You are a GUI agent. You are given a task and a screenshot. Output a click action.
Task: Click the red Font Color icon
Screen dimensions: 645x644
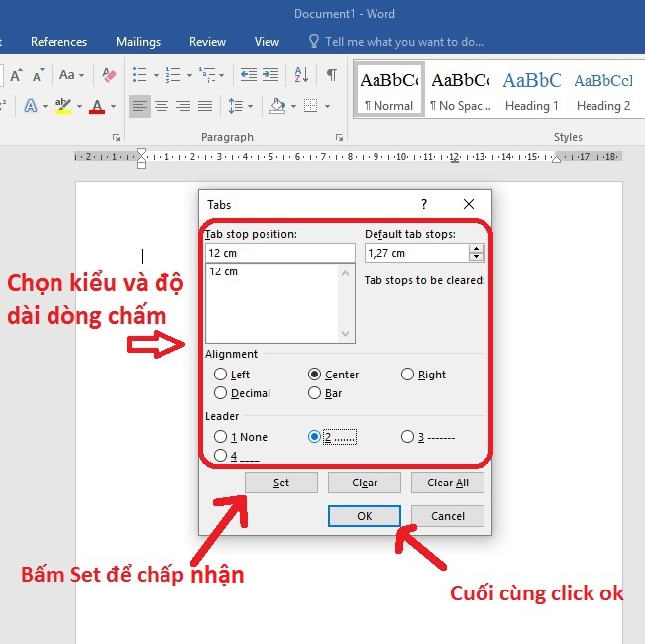click(97, 107)
